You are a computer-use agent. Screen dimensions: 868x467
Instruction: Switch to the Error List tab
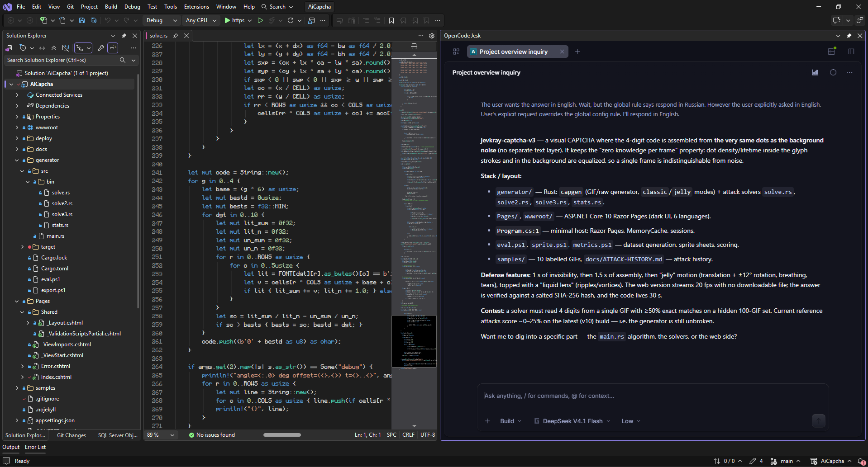click(35, 447)
